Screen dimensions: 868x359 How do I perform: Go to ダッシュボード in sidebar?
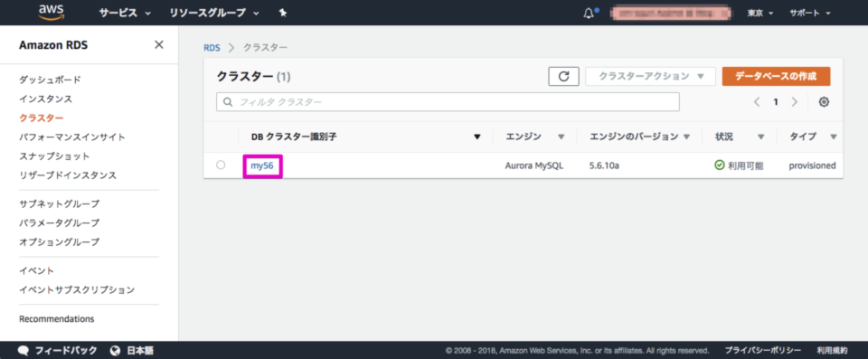50,80
